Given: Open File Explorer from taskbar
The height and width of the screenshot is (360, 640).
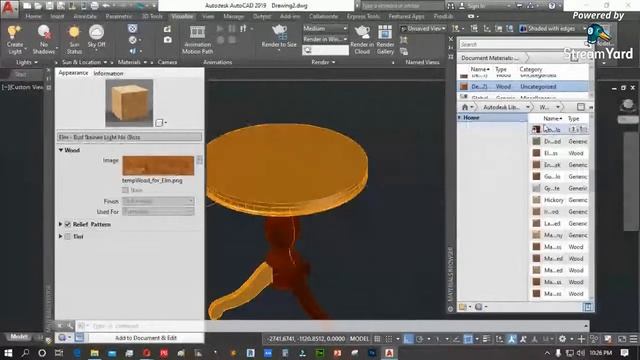Looking at the screenshot, I should (x=95, y=353).
